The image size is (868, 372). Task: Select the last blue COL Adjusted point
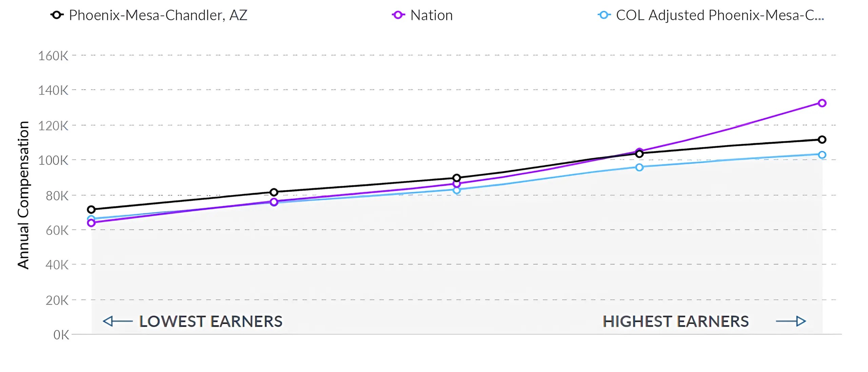point(822,155)
